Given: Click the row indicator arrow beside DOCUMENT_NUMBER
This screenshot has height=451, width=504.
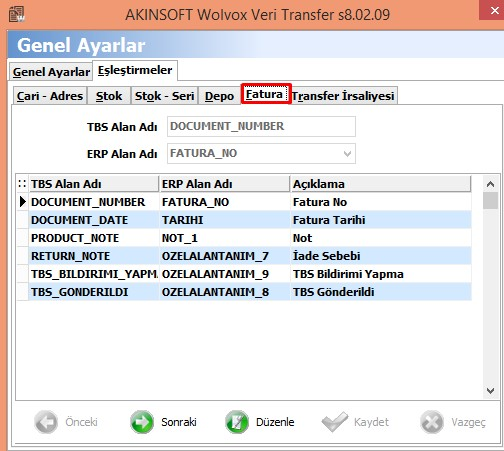Looking at the screenshot, I should coord(22,202).
